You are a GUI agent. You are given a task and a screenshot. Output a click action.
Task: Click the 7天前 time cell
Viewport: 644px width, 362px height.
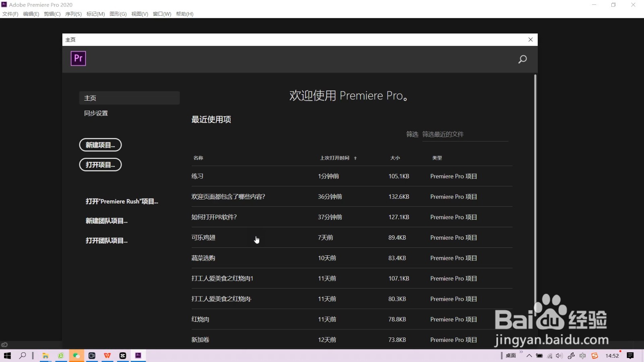click(x=326, y=238)
